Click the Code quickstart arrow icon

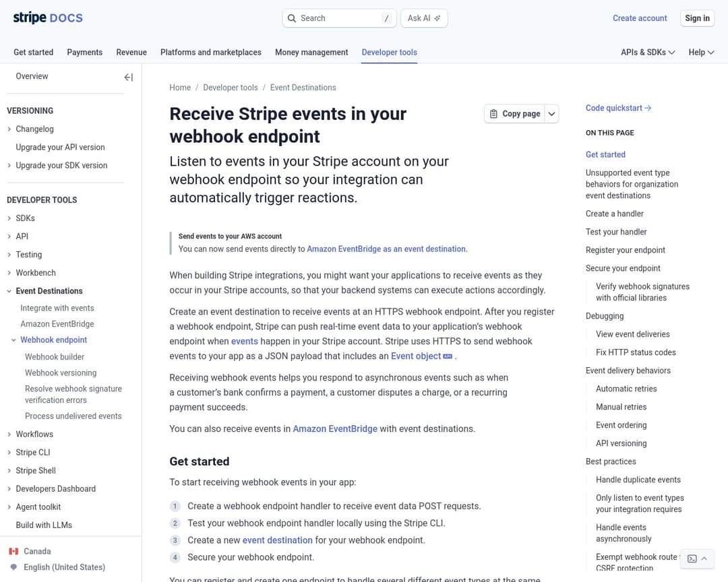pos(648,108)
